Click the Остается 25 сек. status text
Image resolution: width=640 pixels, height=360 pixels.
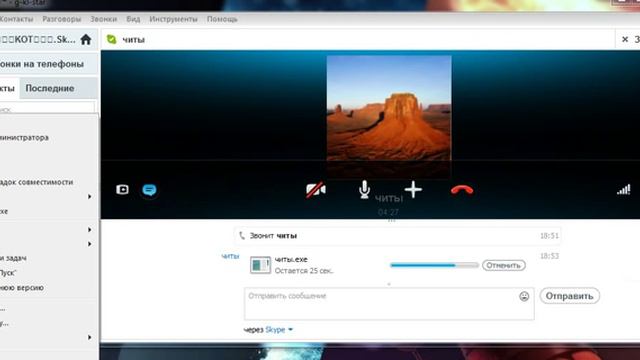(x=304, y=271)
